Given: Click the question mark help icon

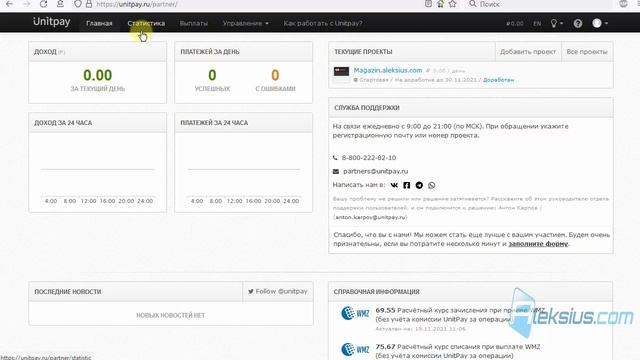Looking at the screenshot, I should [x=578, y=23].
